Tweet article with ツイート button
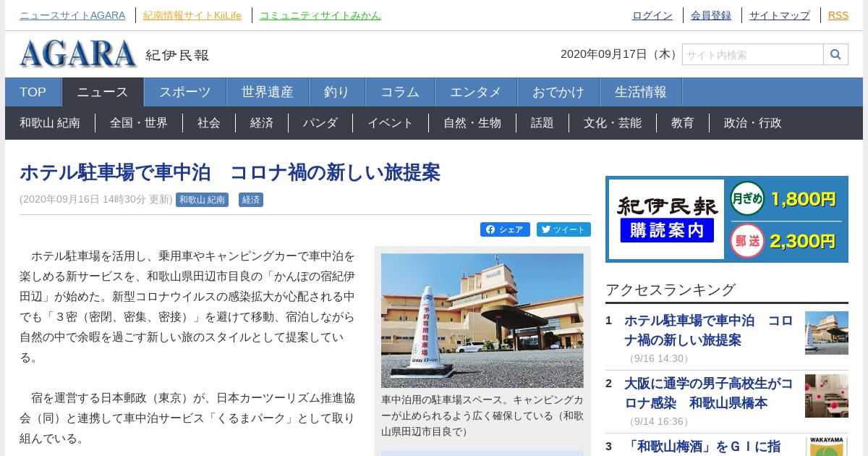Viewport: 868px width, 456px height. pos(563,229)
